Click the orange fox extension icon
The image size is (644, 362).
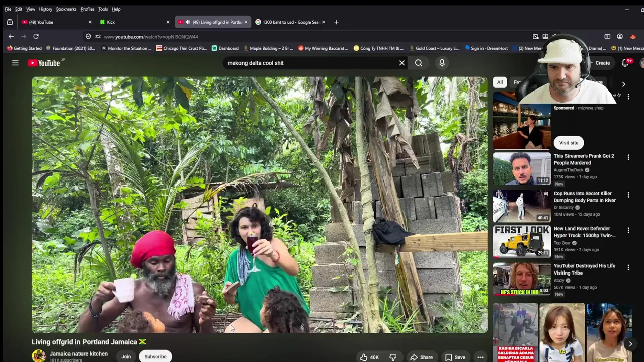633,36
